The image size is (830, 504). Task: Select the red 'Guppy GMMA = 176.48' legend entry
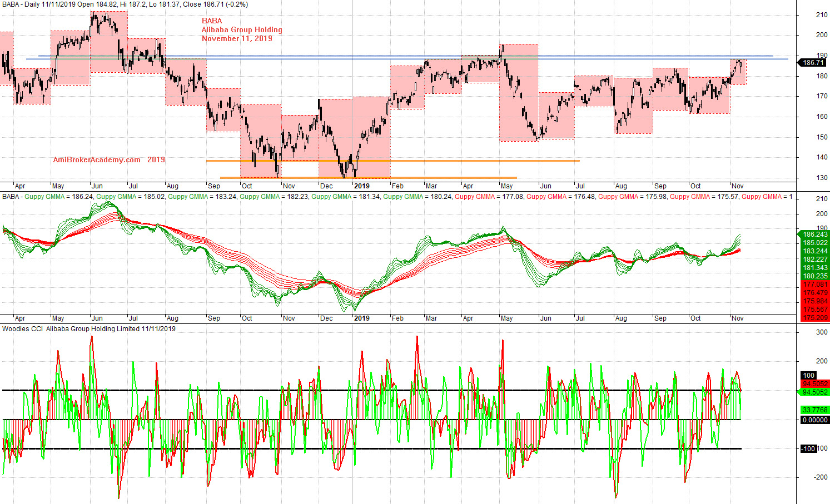point(560,197)
